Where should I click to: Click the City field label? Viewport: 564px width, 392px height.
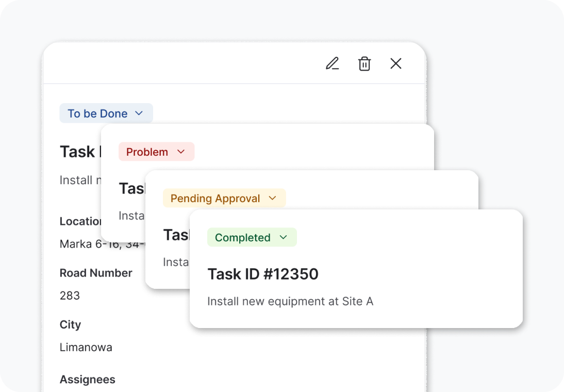(x=70, y=324)
